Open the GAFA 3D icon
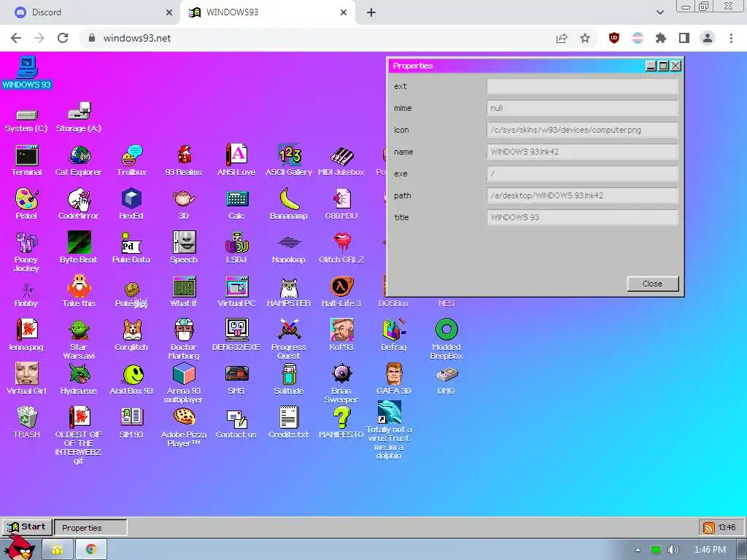Screen dimensions: 747x560 click(x=393, y=379)
